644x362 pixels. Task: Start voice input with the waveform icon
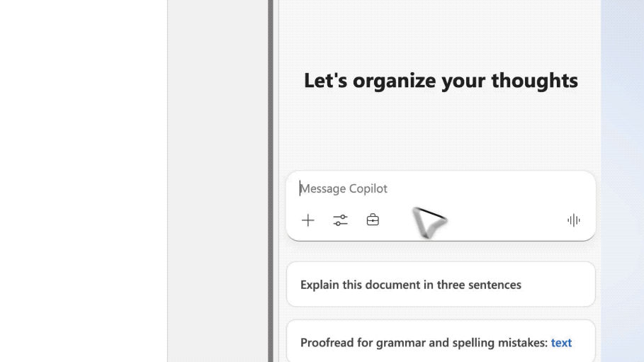coord(573,220)
